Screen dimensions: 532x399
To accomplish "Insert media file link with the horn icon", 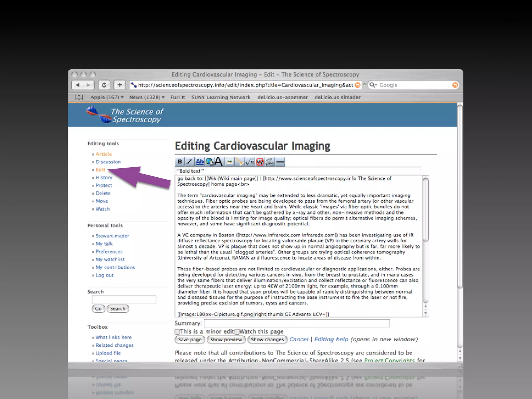I will 239,162.
